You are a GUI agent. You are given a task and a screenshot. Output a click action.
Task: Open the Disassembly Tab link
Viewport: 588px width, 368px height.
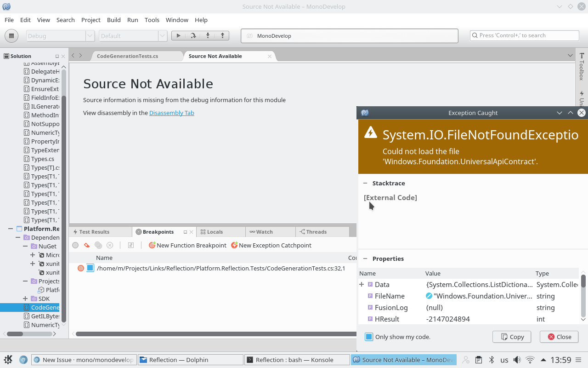171,113
